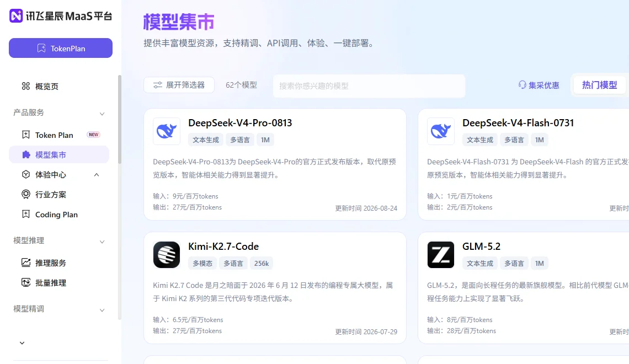Click the 模型集市 puzzle icon in sidebar
Viewport: 629px width, 364px height.
[x=26, y=155]
